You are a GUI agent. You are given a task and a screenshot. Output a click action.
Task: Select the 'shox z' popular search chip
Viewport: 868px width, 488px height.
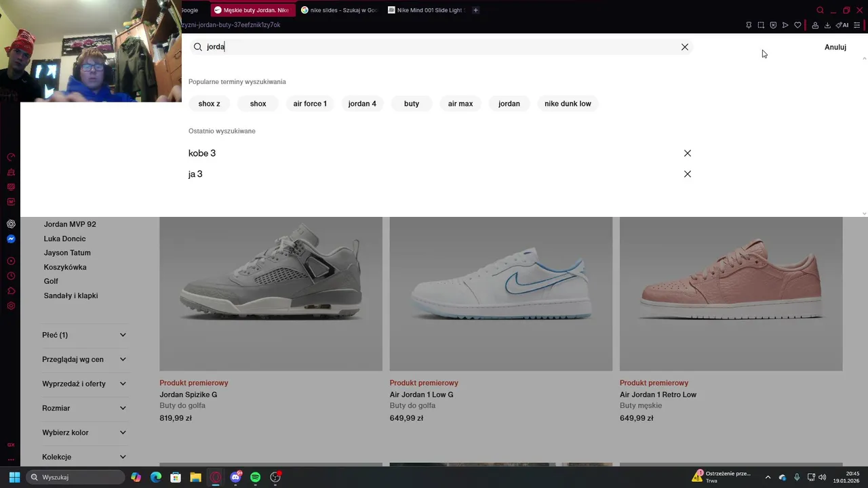(209, 104)
